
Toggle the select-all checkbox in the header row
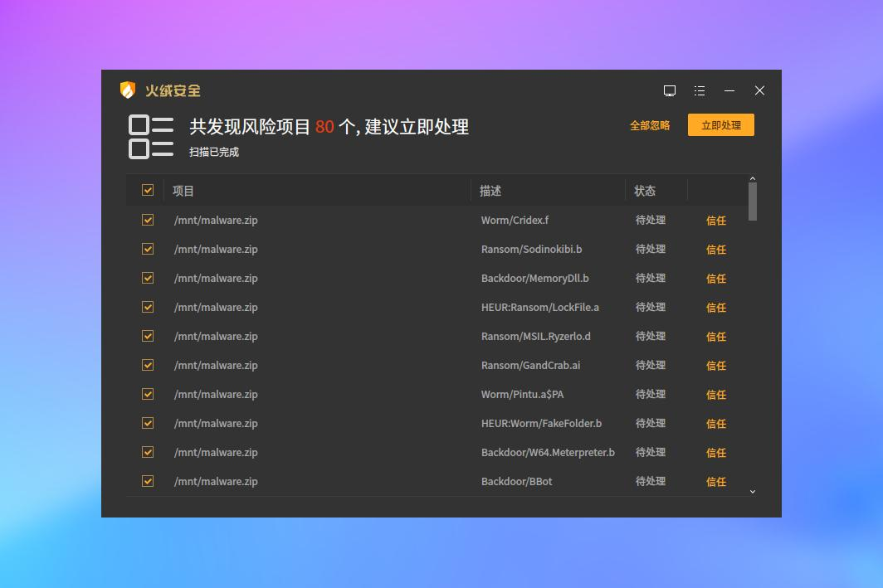(x=148, y=190)
